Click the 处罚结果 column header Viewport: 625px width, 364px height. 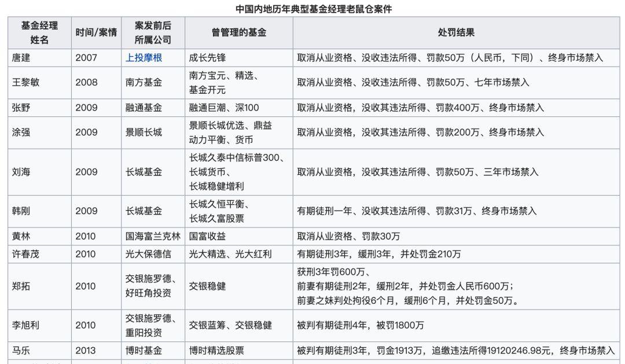[456, 32]
